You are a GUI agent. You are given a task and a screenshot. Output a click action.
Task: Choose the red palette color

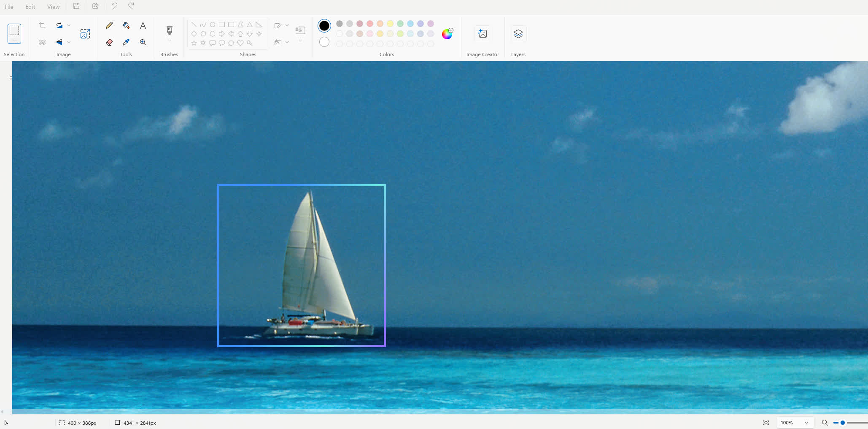[370, 24]
